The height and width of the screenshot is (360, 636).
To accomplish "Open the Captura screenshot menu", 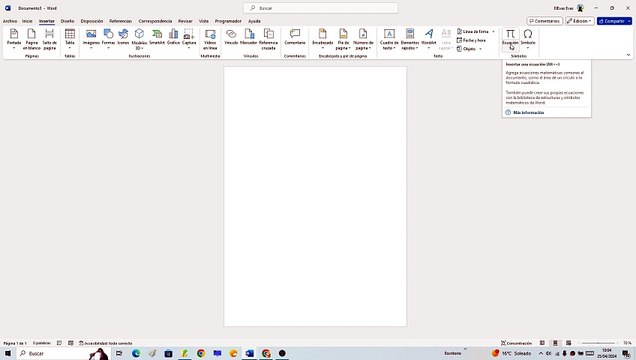I will 189,39.
